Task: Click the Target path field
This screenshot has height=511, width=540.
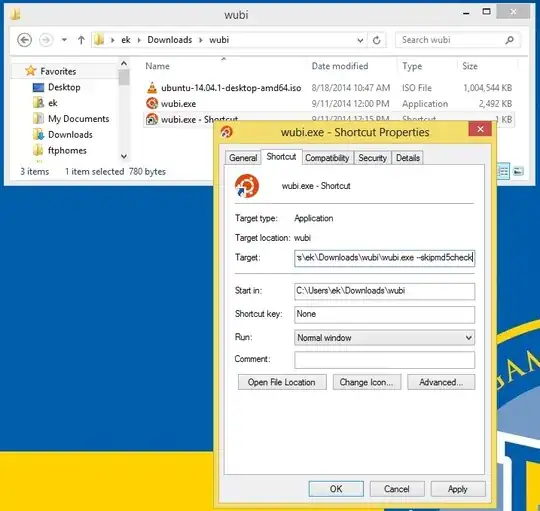Action: coord(384,258)
